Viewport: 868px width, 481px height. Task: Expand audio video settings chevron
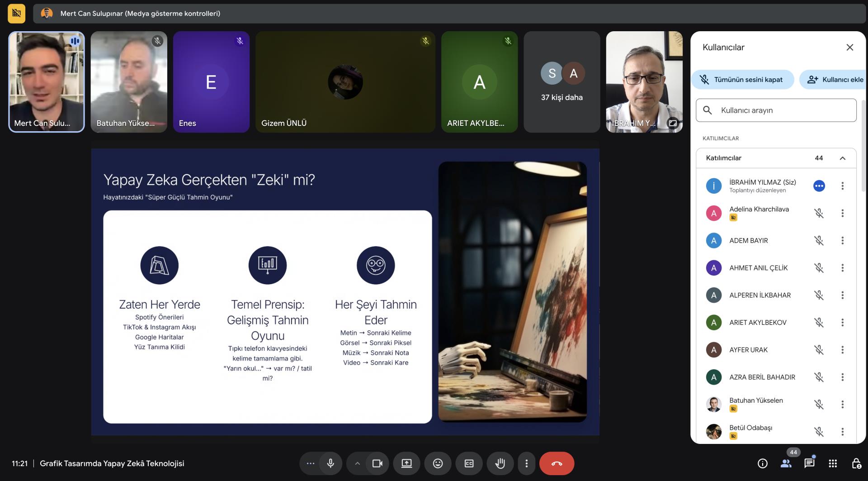coord(357,463)
